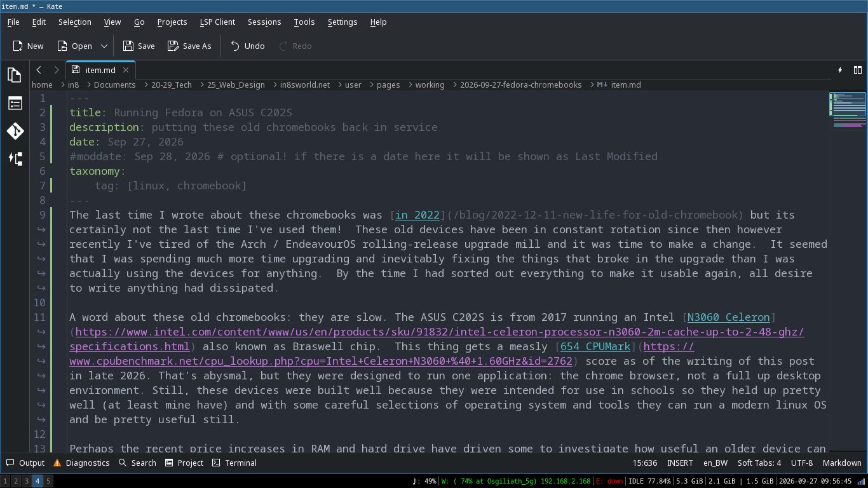
Task: Select the item.md tab
Action: click(100, 70)
